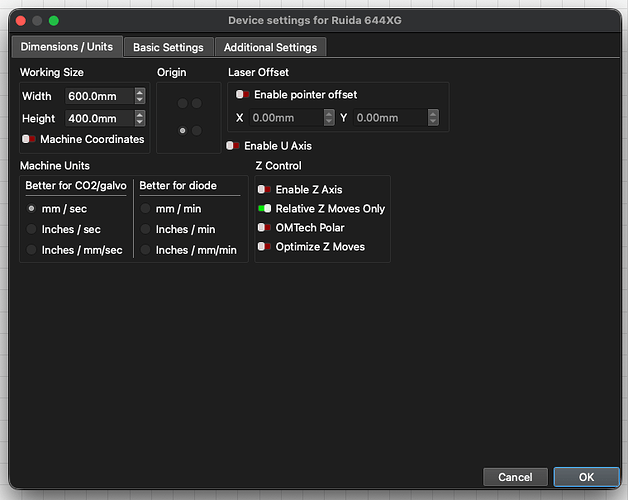Image resolution: width=628 pixels, height=500 pixels.
Task: Select Inches / sec machine units
Action: click(x=31, y=229)
